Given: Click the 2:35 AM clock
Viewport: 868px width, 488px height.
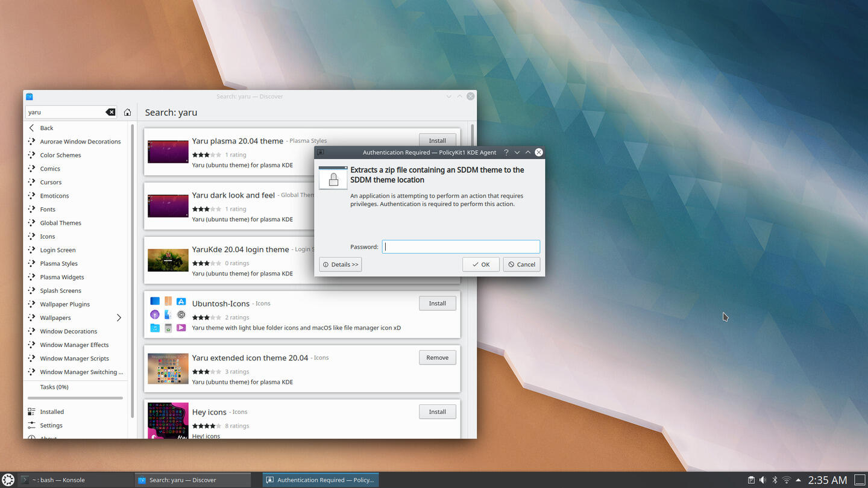Looking at the screenshot, I should [828, 480].
